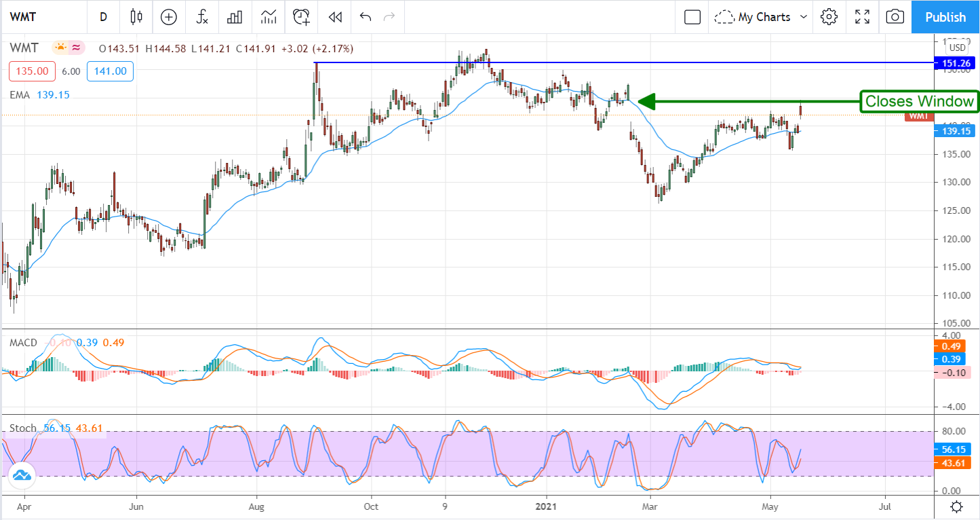Open the USD currency selector

[x=957, y=48]
